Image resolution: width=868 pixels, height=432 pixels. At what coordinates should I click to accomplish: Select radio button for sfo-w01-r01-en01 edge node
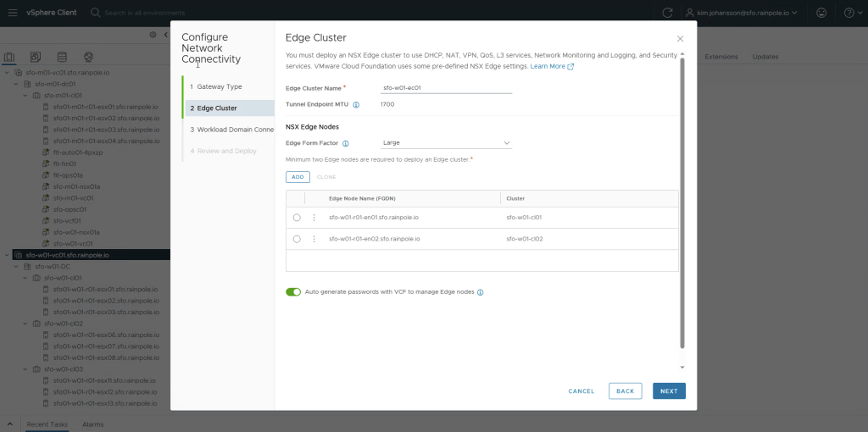coord(297,218)
